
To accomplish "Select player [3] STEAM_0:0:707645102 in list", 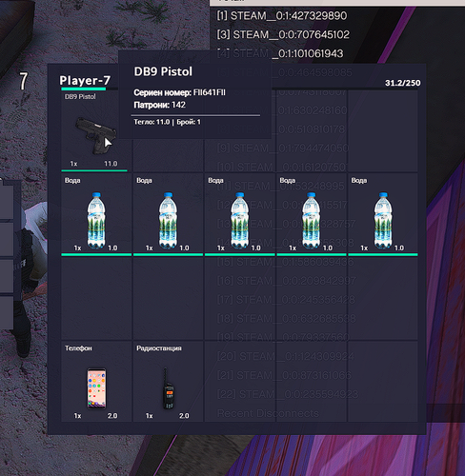I will point(283,34).
